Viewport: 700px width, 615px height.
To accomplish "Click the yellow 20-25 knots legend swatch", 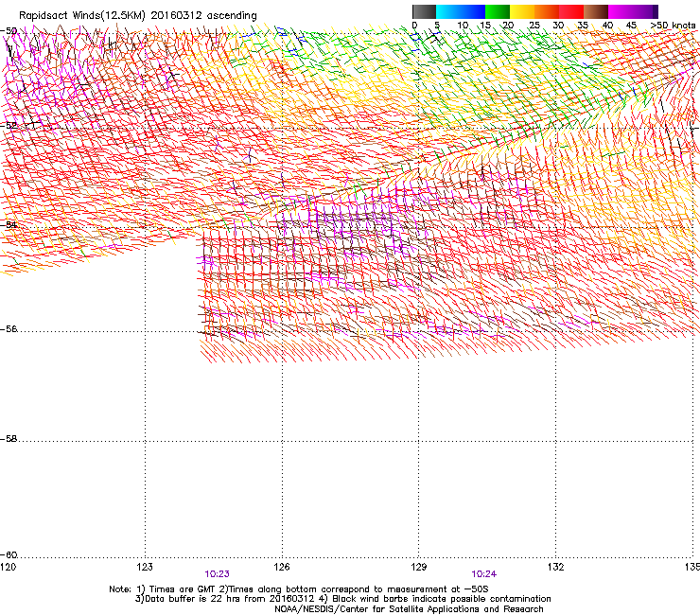I will [522, 11].
